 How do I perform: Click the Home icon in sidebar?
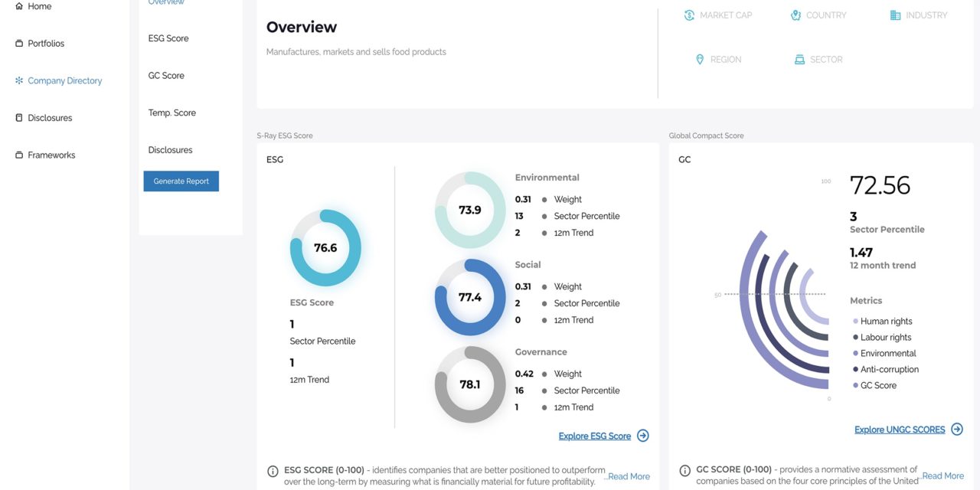point(19,6)
